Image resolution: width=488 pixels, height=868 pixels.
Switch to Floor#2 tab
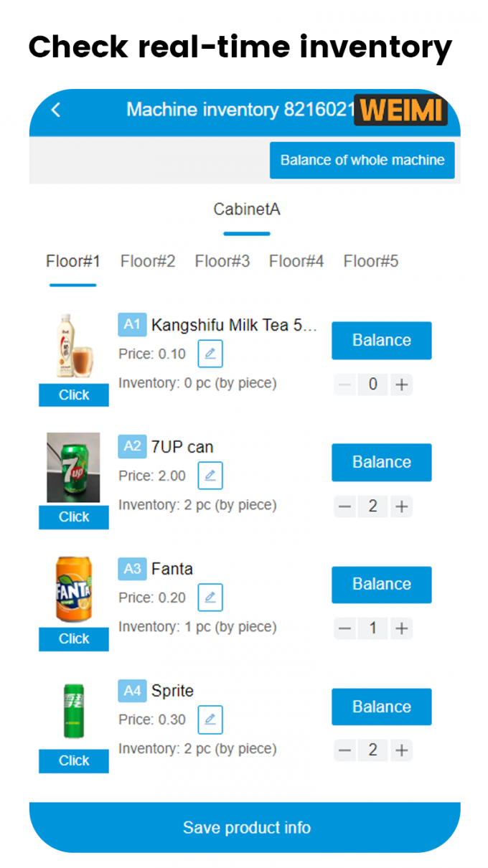148,261
